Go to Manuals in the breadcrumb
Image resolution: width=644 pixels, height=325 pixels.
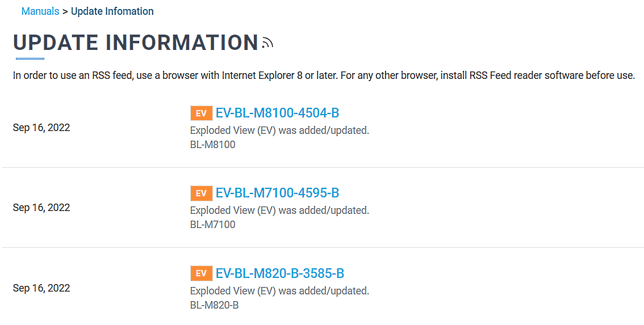tap(40, 11)
